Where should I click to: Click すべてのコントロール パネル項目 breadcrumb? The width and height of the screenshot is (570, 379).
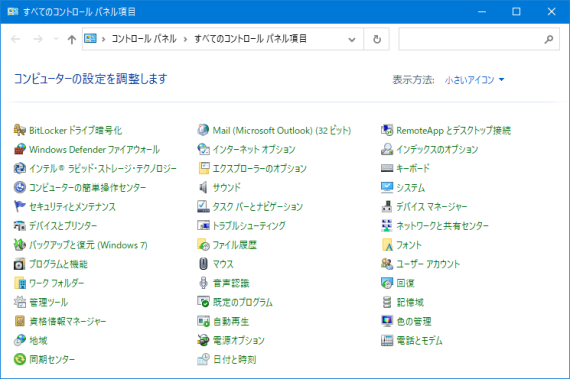[x=250, y=39]
